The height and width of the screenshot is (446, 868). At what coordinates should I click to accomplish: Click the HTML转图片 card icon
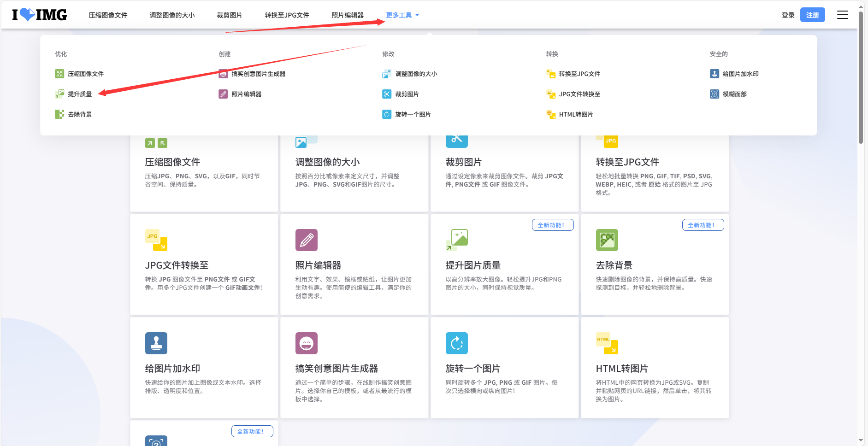607,343
